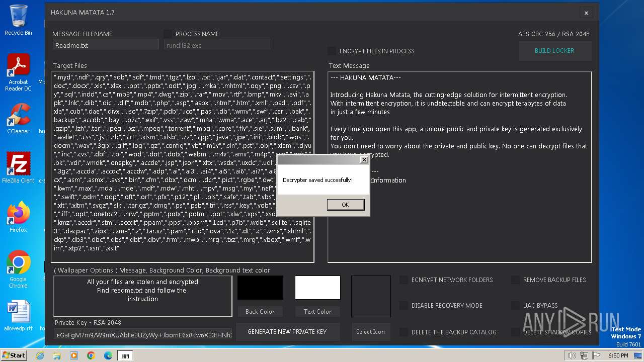Image resolution: width=644 pixels, height=362 pixels.
Task: Generate a new private key
Action: (287, 332)
